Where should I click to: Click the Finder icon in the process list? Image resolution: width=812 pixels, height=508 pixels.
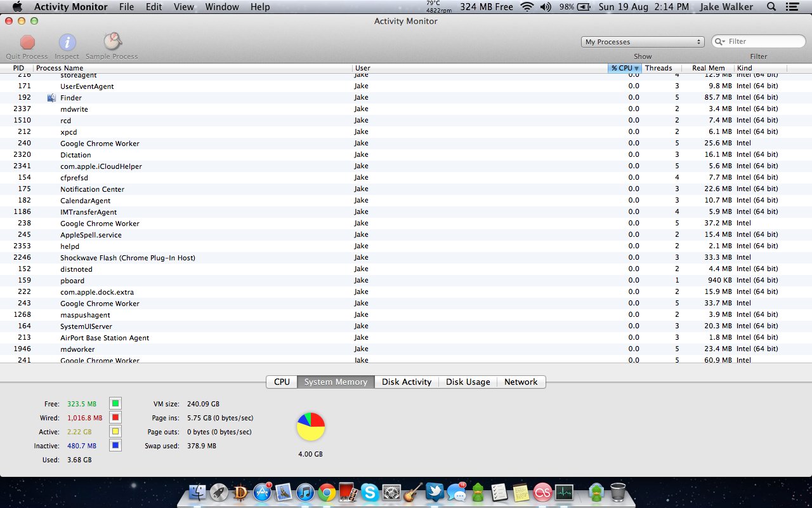(51, 98)
